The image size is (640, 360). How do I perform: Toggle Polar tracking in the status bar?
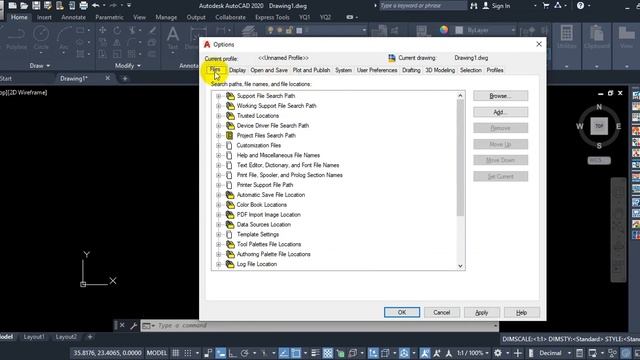(244, 353)
